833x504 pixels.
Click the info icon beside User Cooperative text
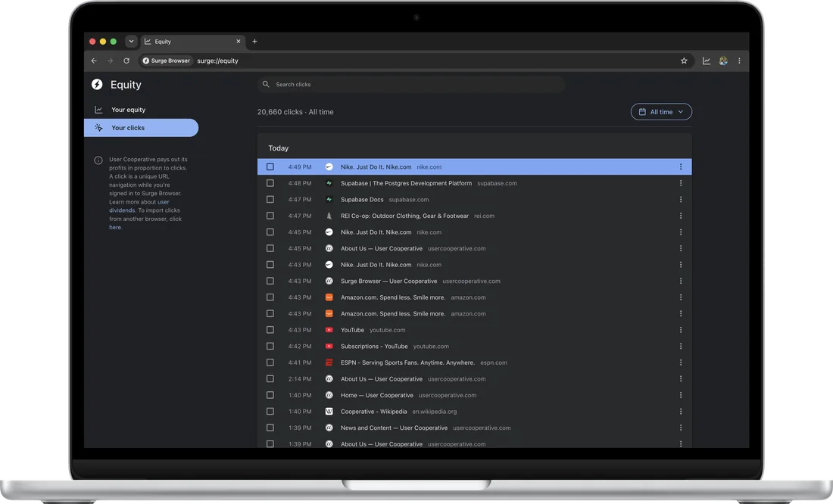pos(98,160)
